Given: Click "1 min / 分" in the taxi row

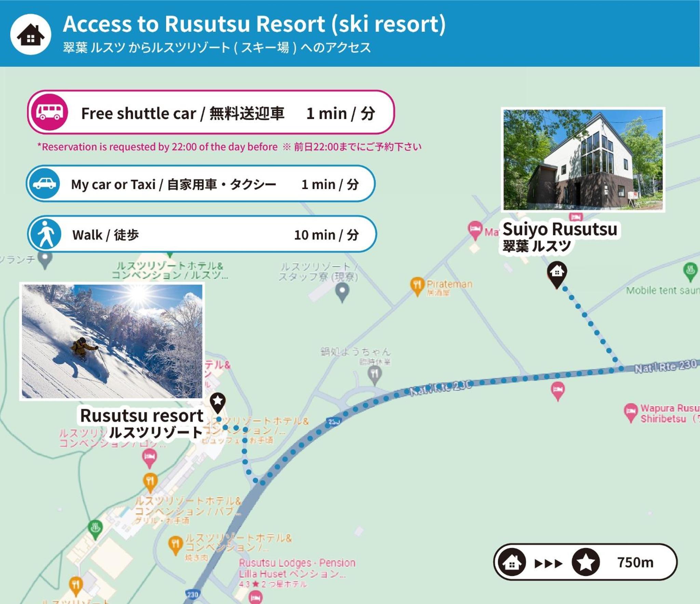Looking at the screenshot, I should pyautogui.click(x=330, y=185).
